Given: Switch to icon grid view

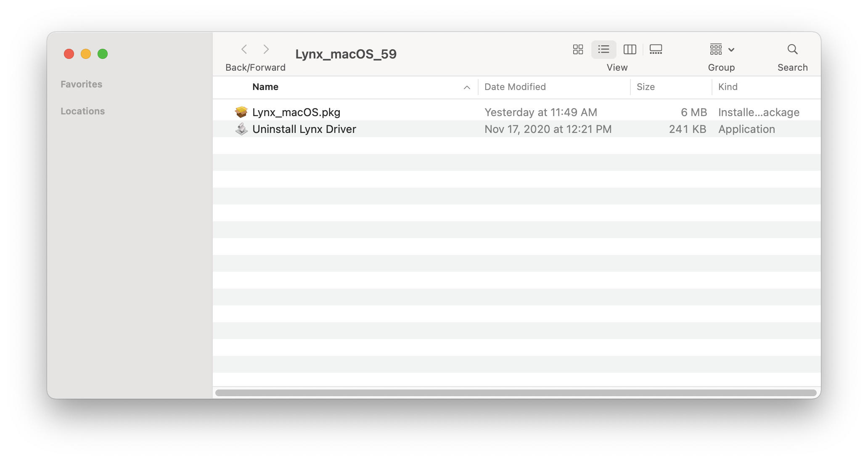Looking at the screenshot, I should click(578, 50).
